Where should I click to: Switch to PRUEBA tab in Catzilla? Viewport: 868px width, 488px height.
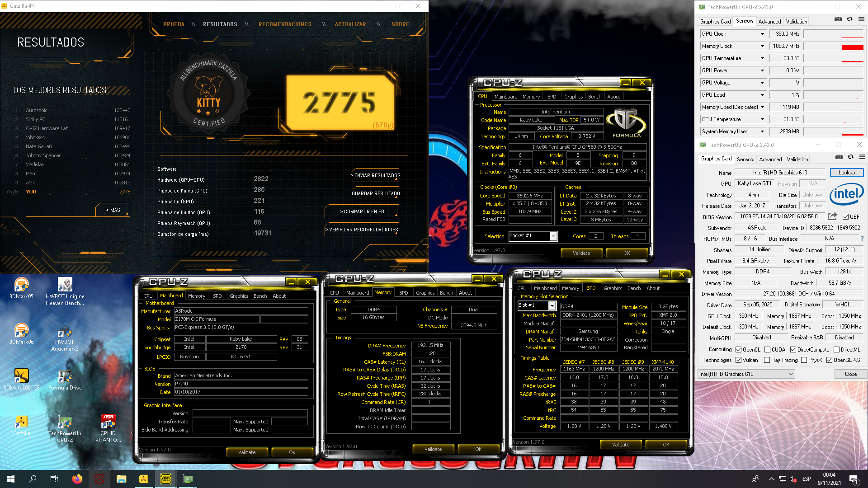(174, 24)
